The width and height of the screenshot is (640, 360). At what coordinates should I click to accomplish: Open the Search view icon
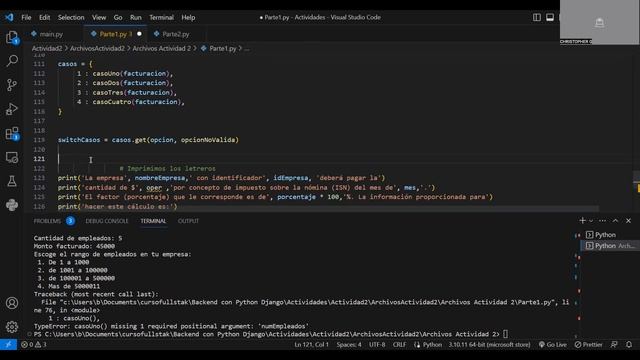tap(12, 61)
